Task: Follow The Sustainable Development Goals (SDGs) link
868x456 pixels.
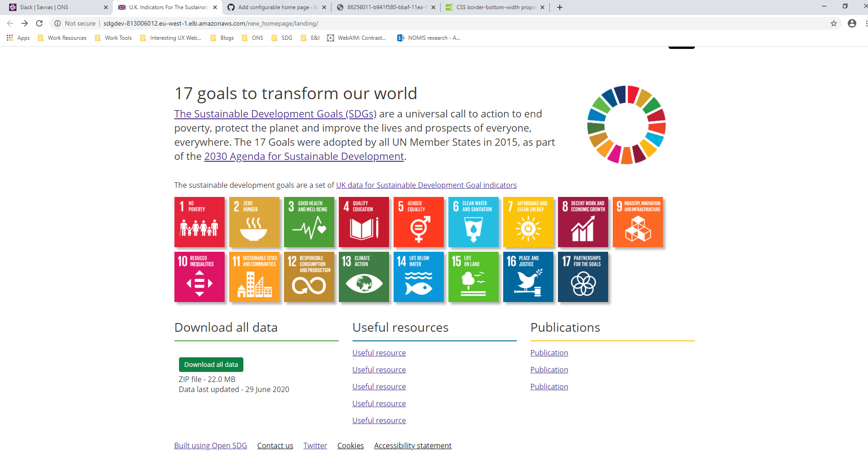Action: [275, 114]
